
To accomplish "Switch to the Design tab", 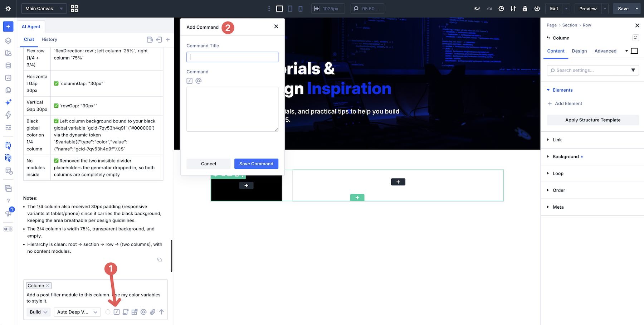I will [579, 51].
